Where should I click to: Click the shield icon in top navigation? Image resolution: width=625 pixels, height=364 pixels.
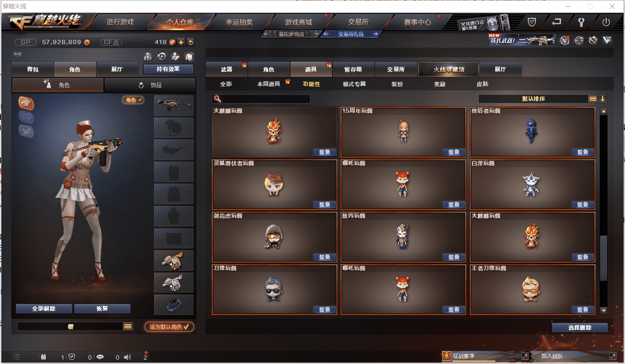(532, 22)
